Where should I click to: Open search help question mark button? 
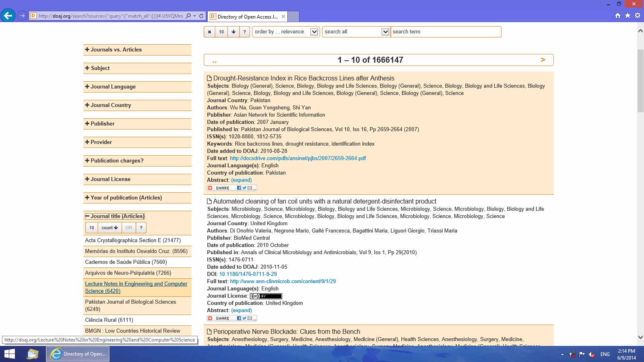click(x=244, y=32)
